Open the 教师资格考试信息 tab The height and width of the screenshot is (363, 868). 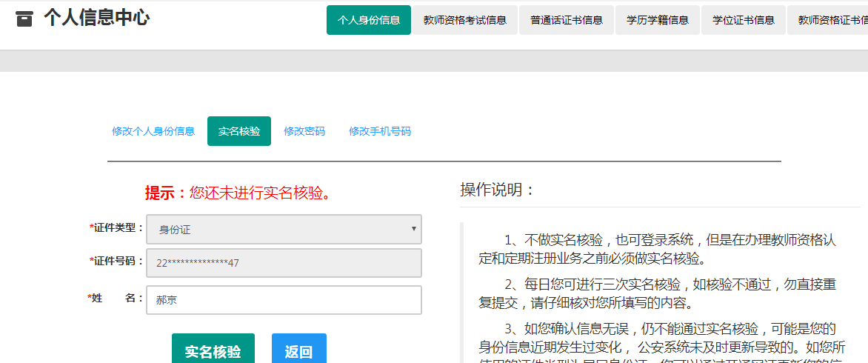pos(464,20)
